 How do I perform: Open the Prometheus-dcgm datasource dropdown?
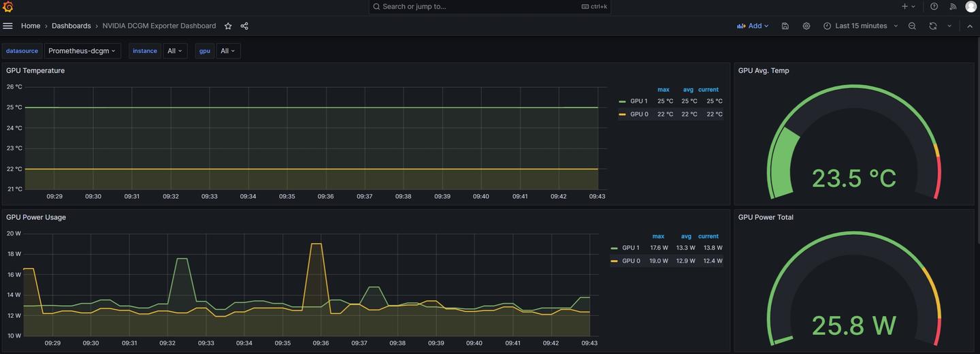[x=82, y=51]
